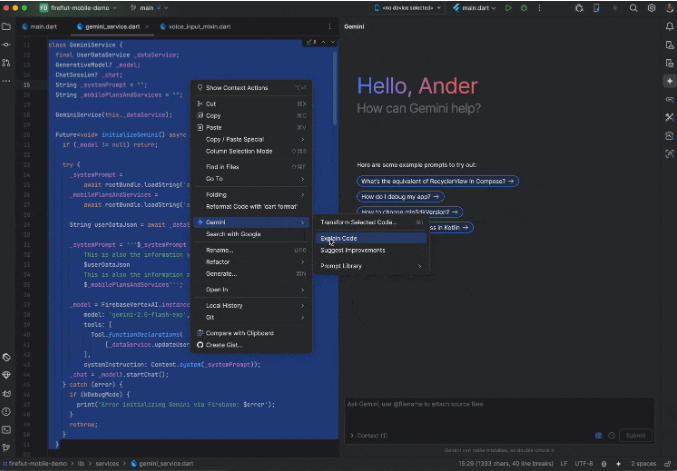Select Create Gist...

pos(251,345)
